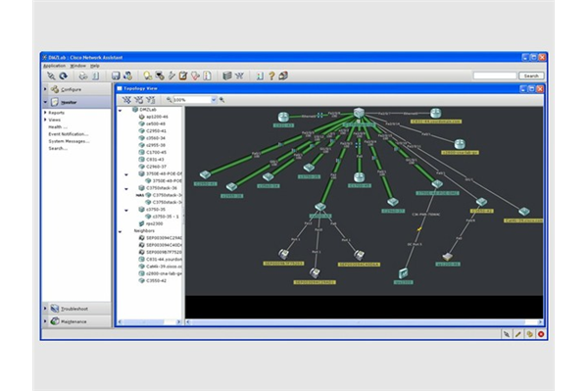Click the red error status bar icon
This screenshot has width=588, height=392.
point(541,334)
